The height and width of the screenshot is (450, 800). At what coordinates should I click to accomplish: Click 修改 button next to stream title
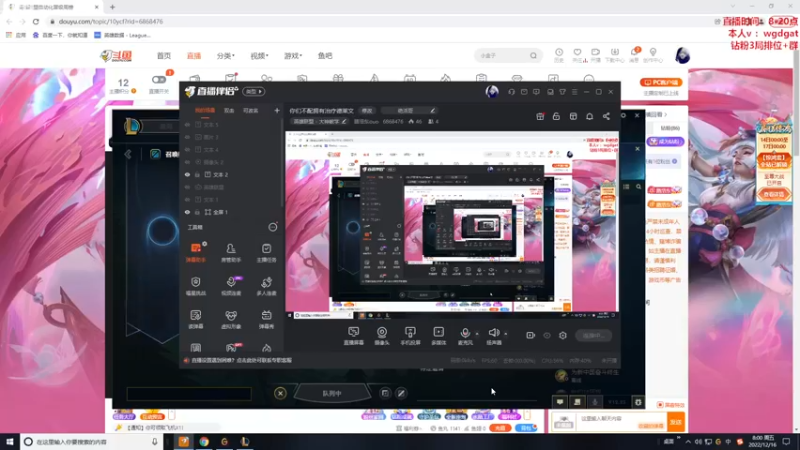[x=367, y=111]
